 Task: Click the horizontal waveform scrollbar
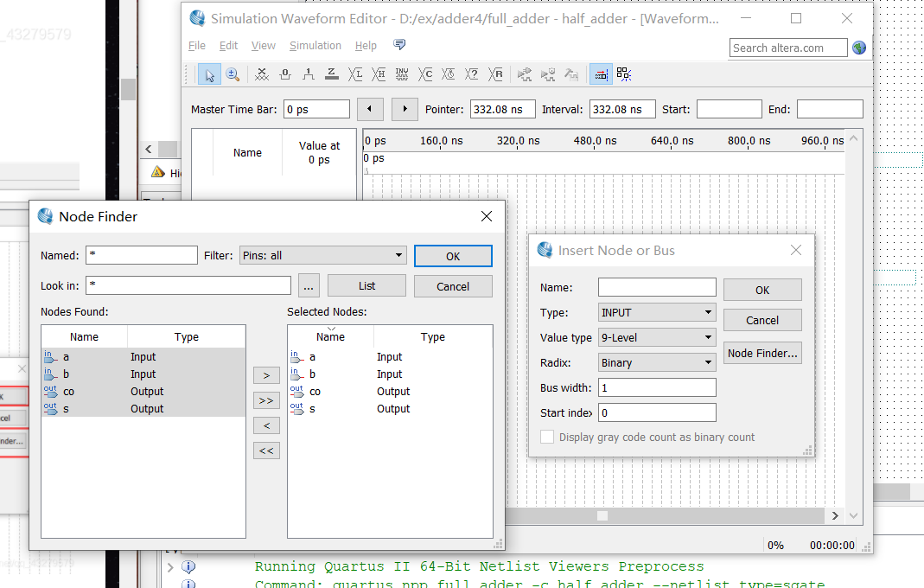pyautogui.click(x=602, y=515)
